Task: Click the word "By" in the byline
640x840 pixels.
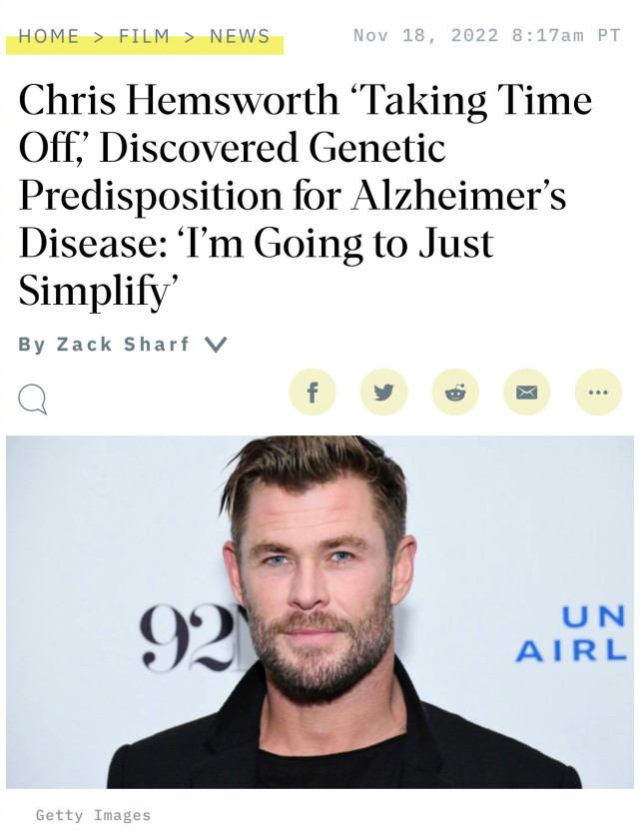Action: tap(32, 345)
